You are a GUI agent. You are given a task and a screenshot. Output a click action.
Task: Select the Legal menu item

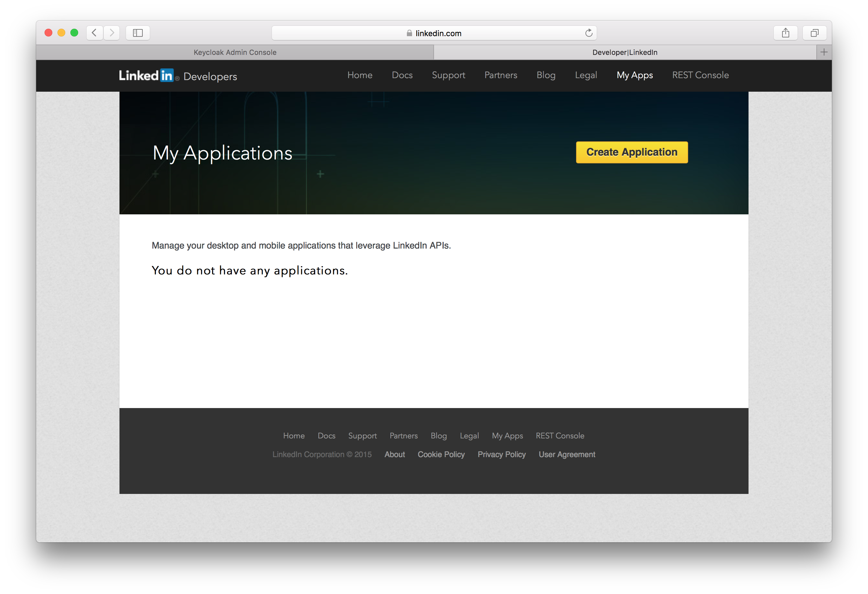[584, 75]
